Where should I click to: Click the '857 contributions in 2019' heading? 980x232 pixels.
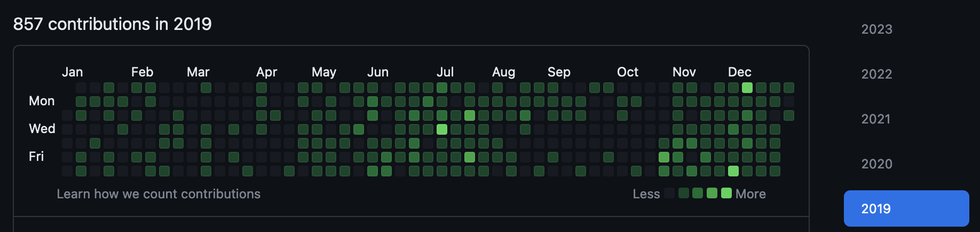click(x=112, y=24)
